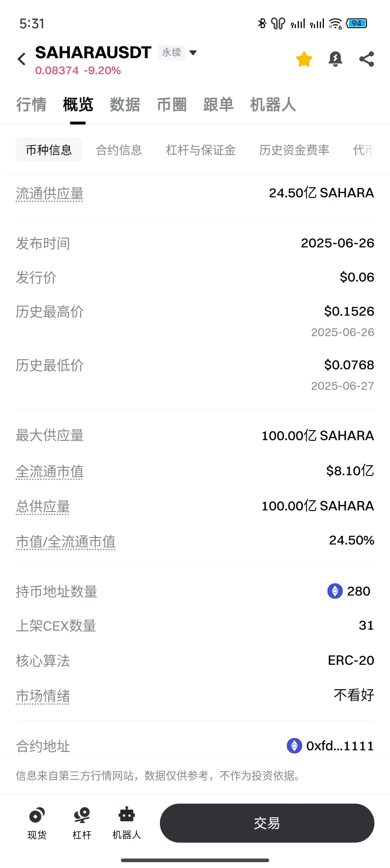
Task: Open the 币圈 tab
Action: coord(172,104)
